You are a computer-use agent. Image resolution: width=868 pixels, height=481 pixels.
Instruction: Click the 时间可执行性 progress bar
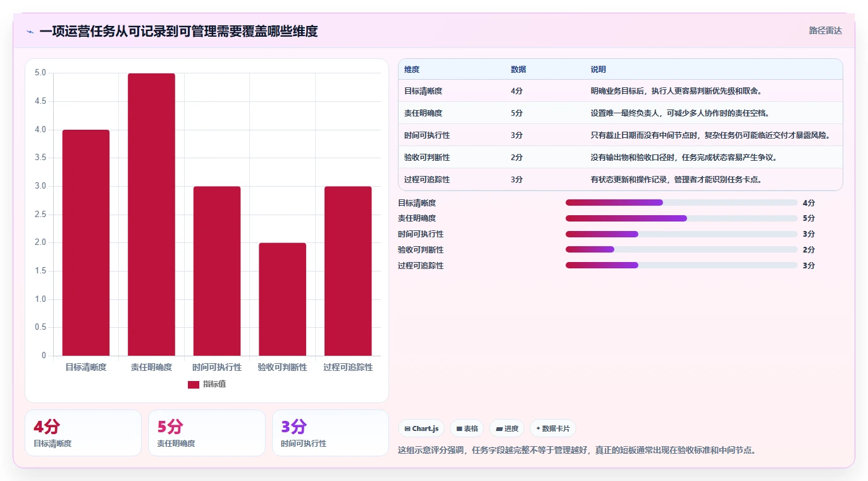[x=681, y=234]
